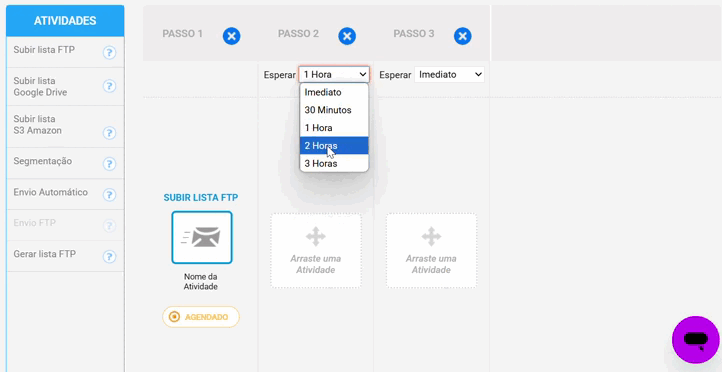Open help icon beside Envio Automático

(109, 195)
